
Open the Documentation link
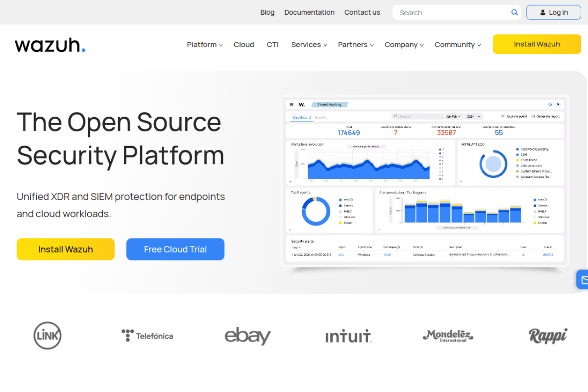[x=309, y=12]
